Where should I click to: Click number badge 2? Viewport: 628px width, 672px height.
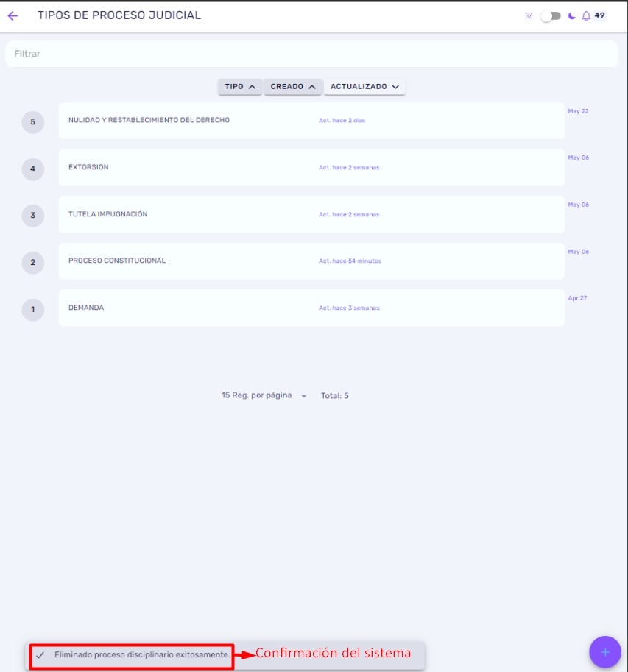pos(33,262)
